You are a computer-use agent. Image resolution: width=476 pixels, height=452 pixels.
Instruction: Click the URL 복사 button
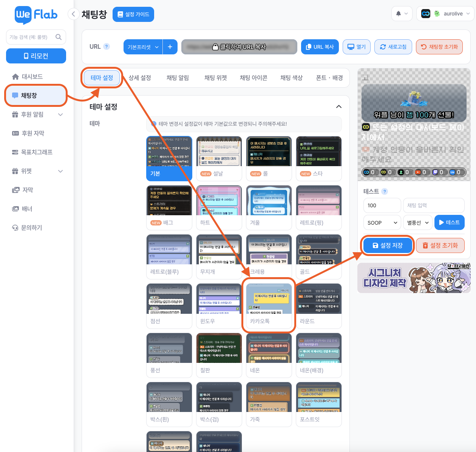(x=320, y=47)
